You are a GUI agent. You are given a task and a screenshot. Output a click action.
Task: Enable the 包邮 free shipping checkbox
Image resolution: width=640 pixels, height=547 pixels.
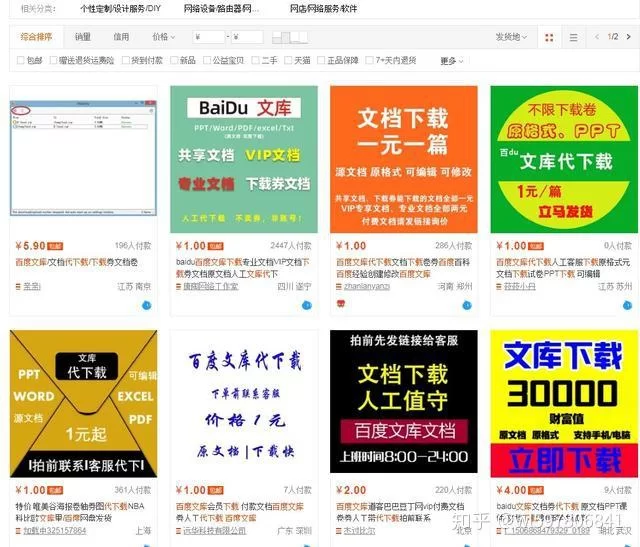pyautogui.click(x=22, y=60)
